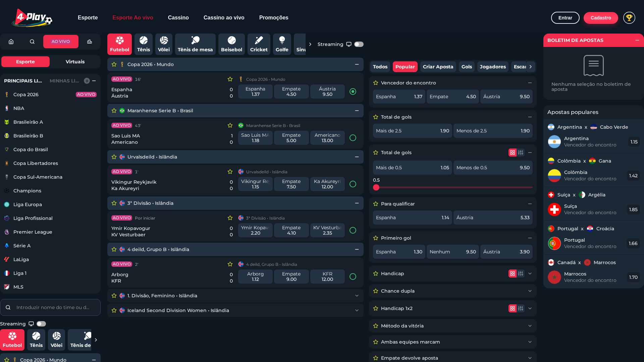Screen dimensions: 644x362
Task: Select the Tênis de mesa sport in the top row
Action: click(x=195, y=44)
